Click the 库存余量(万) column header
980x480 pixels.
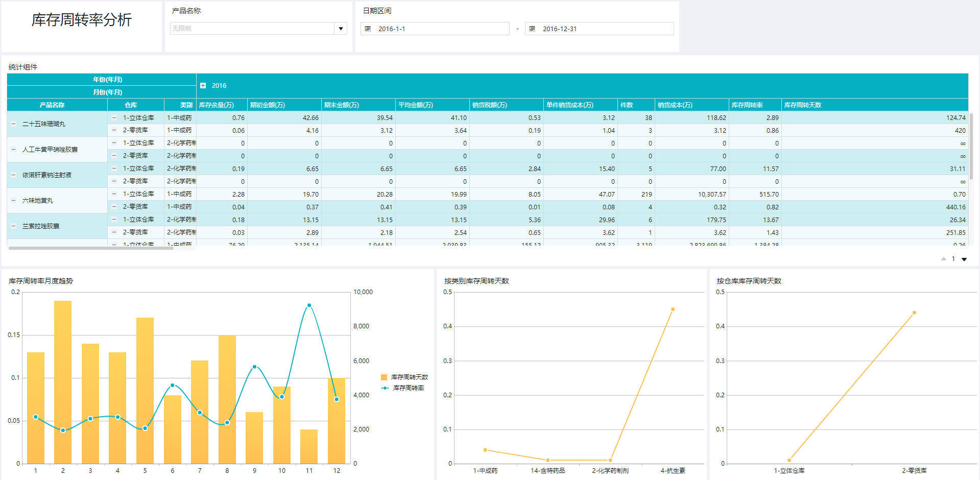tap(222, 105)
